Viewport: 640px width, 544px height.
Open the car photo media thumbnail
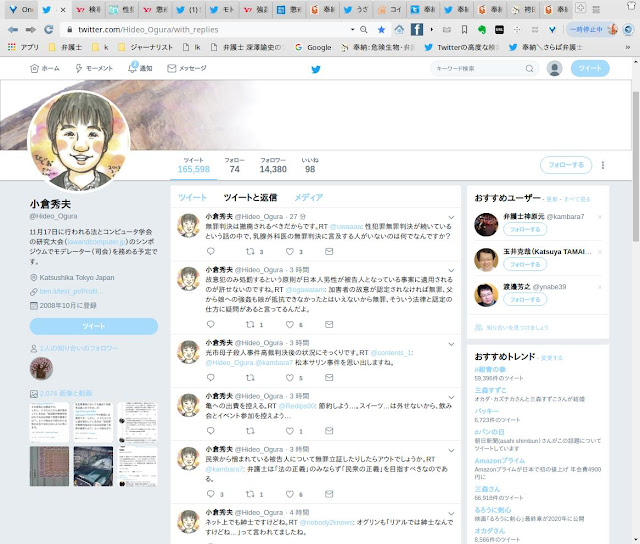[93, 466]
